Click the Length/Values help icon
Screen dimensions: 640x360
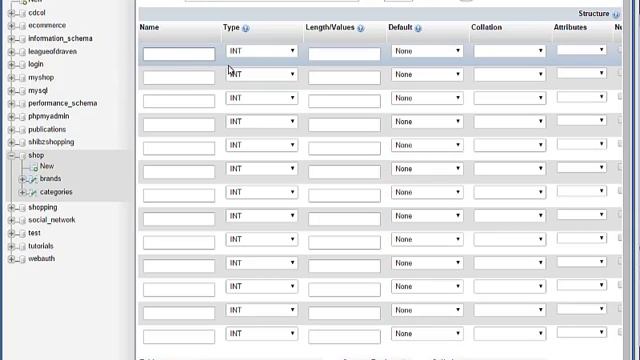(x=360, y=28)
